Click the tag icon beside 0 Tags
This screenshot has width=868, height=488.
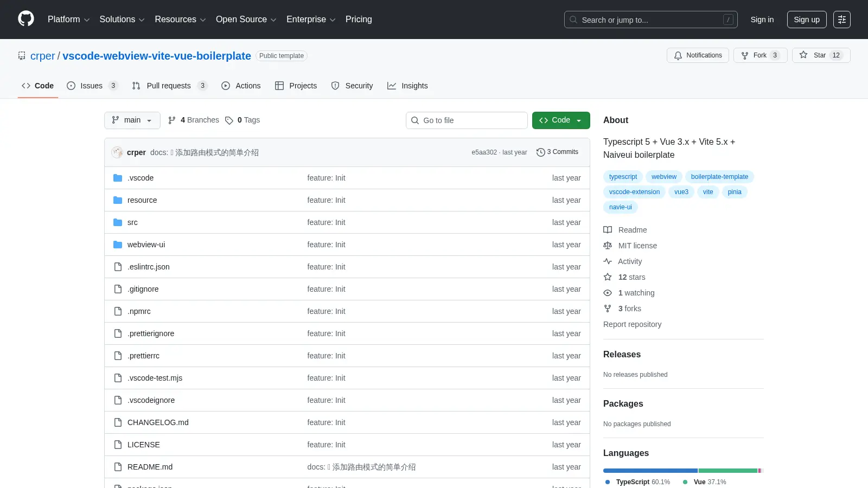pyautogui.click(x=229, y=120)
